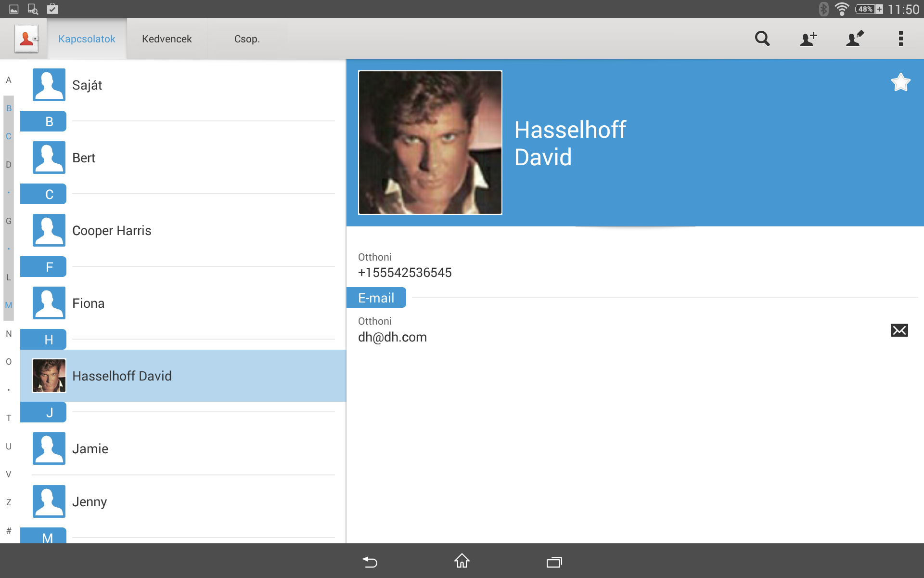924x578 pixels.
Task: Switch to the Kedvencek tab
Action: pyautogui.click(x=167, y=39)
